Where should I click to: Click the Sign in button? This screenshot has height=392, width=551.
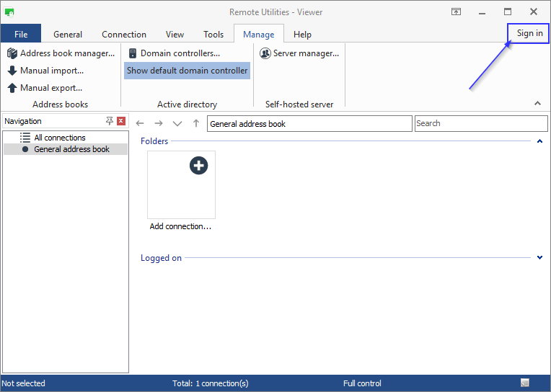(x=529, y=33)
